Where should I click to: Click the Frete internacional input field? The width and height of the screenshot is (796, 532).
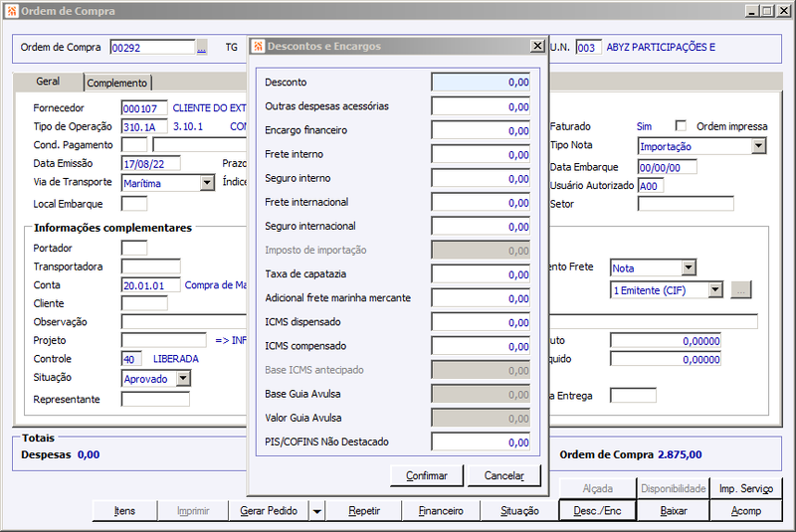[x=481, y=202]
